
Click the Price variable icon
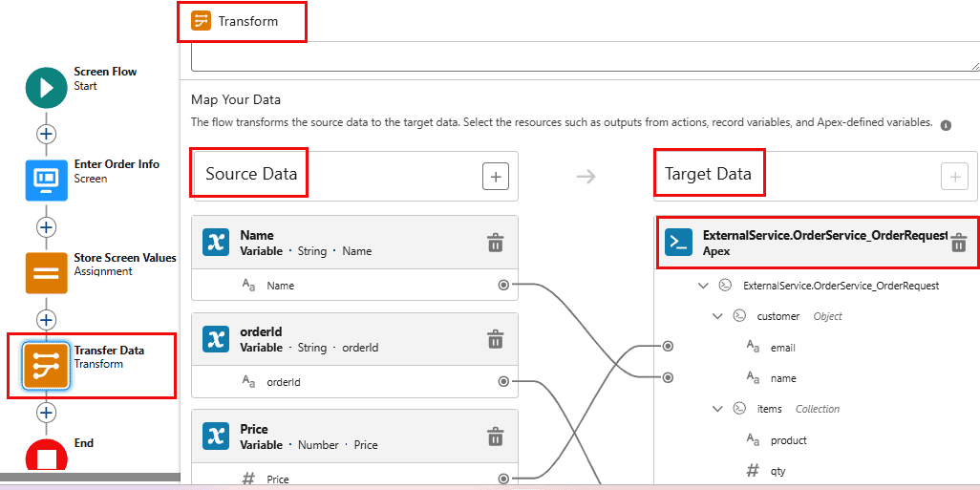click(x=216, y=437)
